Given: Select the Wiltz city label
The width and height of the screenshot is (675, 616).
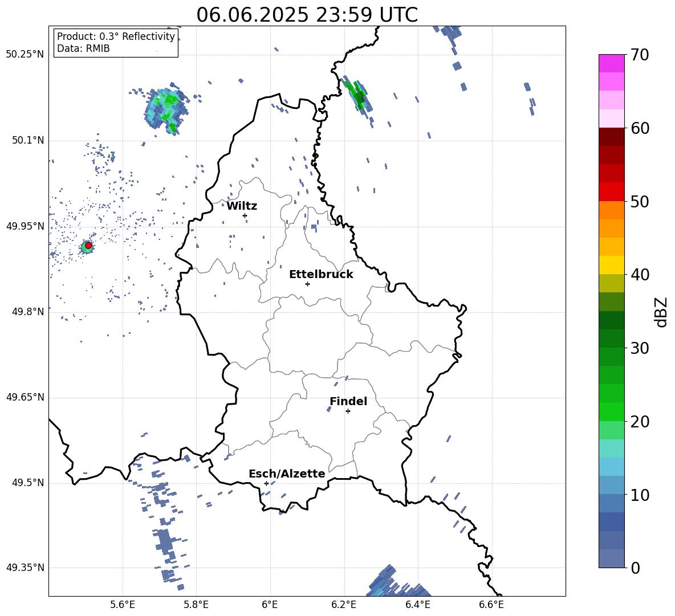Looking at the screenshot, I should click(x=242, y=206).
